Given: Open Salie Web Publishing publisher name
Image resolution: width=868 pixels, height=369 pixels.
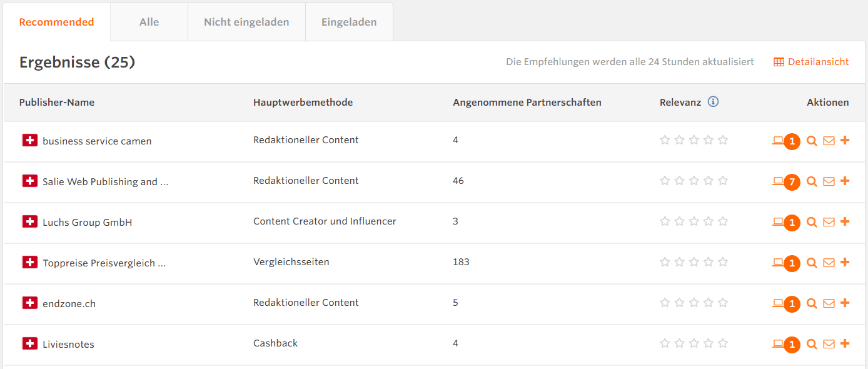Looking at the screenshot, I should 105,182.
